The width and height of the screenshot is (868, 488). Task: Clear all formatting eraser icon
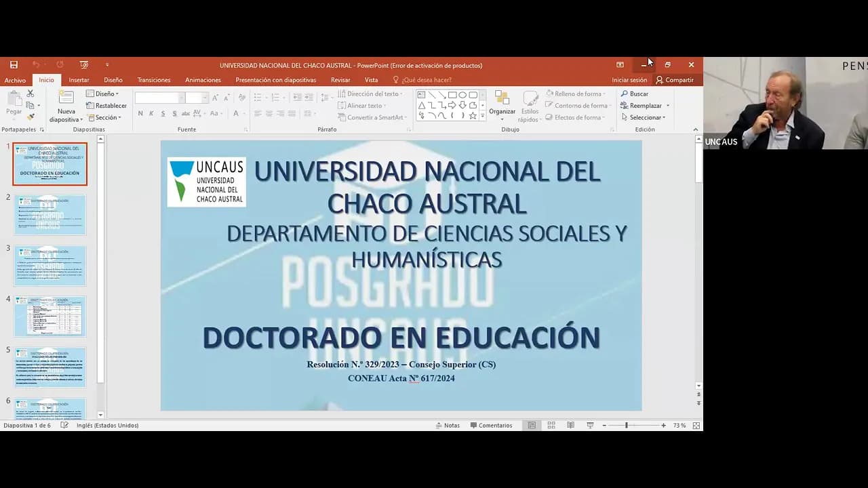(242, 98)
